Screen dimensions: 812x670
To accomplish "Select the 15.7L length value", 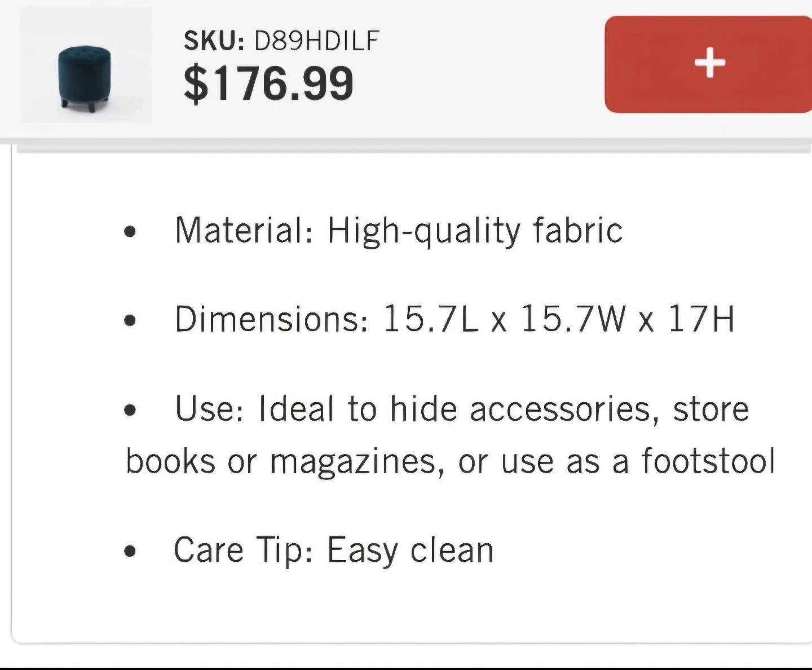I will [431, 319].
